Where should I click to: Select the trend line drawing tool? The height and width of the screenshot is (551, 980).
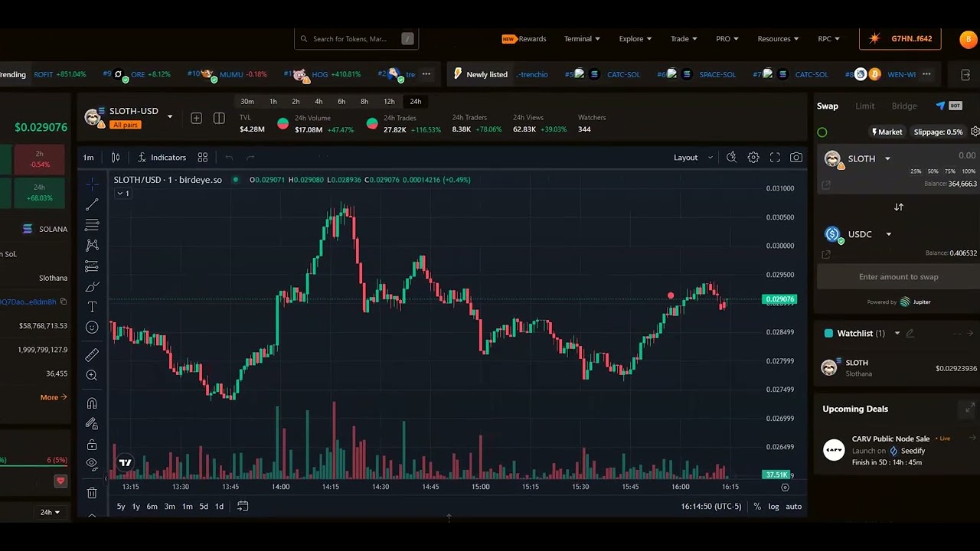[x=92, y=204]
